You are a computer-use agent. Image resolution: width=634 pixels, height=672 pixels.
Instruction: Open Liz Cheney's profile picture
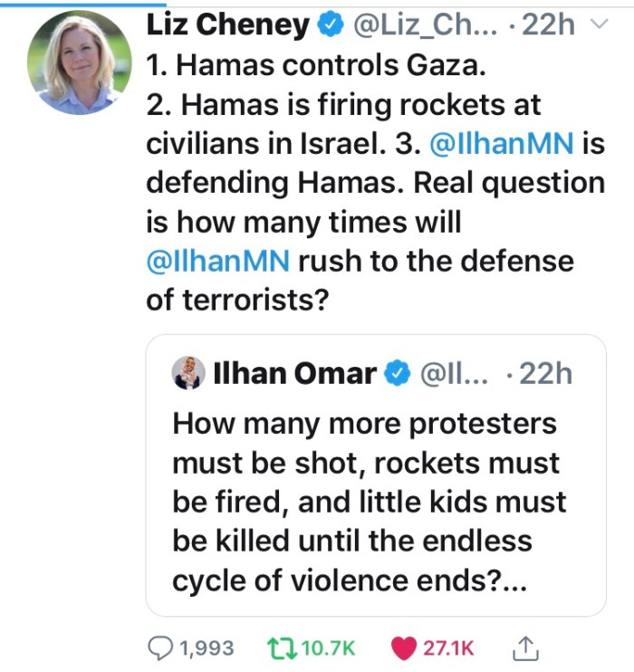(x=80, y=62)
